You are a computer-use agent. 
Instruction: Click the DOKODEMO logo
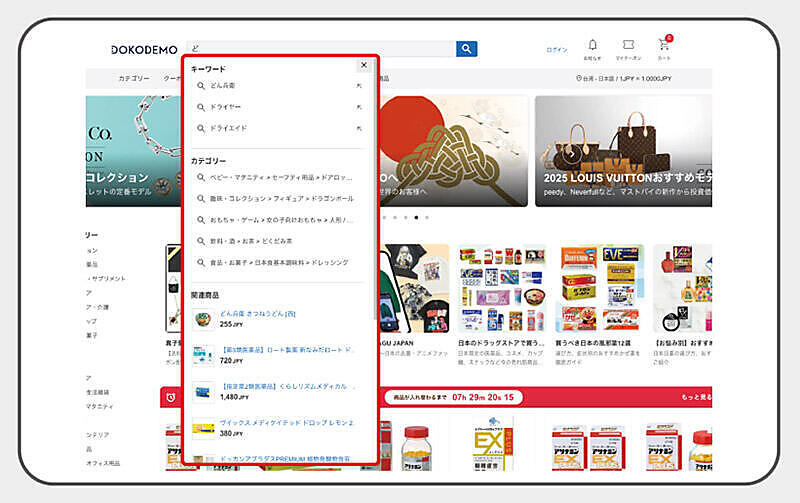coord(144,49)
